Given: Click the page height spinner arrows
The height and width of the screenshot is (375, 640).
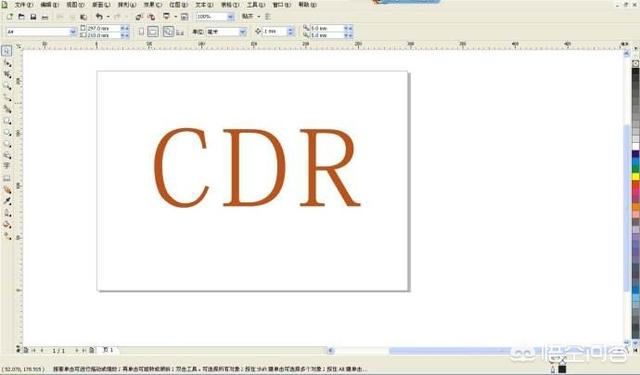Looking at the screenshot, I should (125, 35).
